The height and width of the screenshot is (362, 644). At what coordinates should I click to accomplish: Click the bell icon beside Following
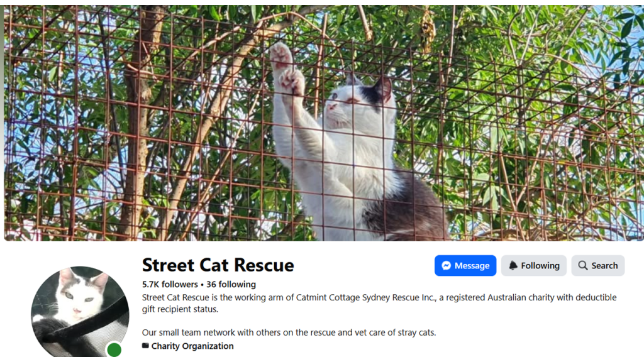coord(513,266)
